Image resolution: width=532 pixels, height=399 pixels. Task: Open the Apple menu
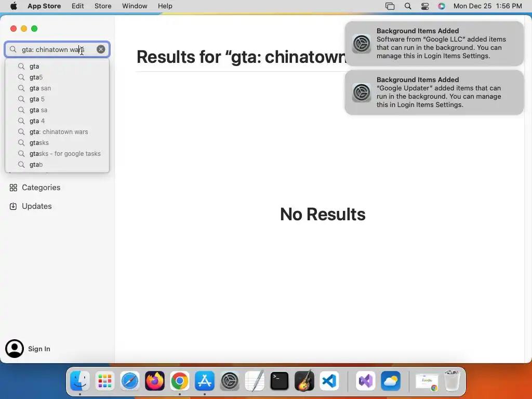click(x=14, y=6)
